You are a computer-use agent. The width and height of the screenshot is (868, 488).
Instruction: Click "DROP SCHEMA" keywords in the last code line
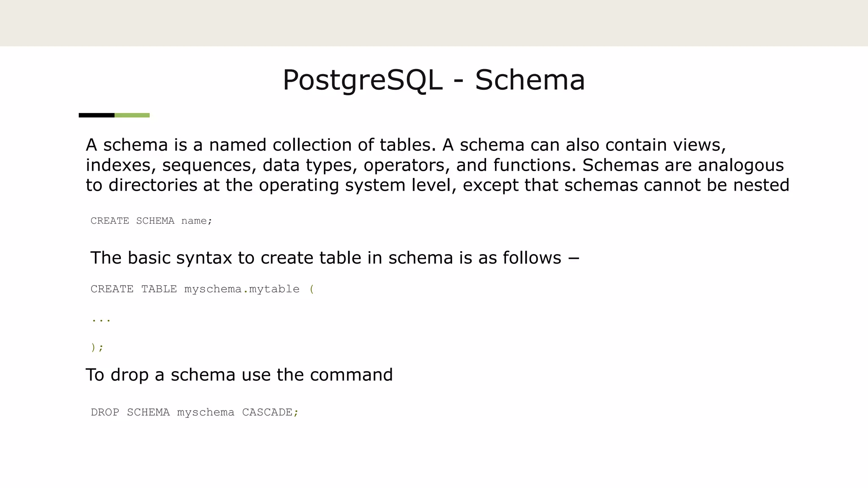tap(130, 413)
